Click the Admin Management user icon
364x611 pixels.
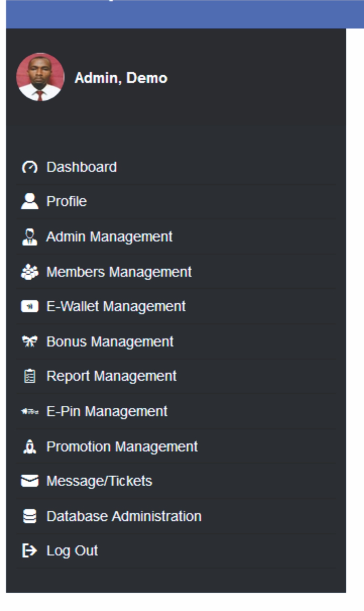[x=30, y=237]
